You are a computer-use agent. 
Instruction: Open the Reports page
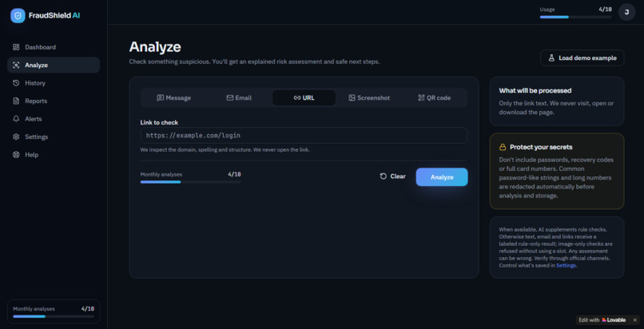(54, 101)
